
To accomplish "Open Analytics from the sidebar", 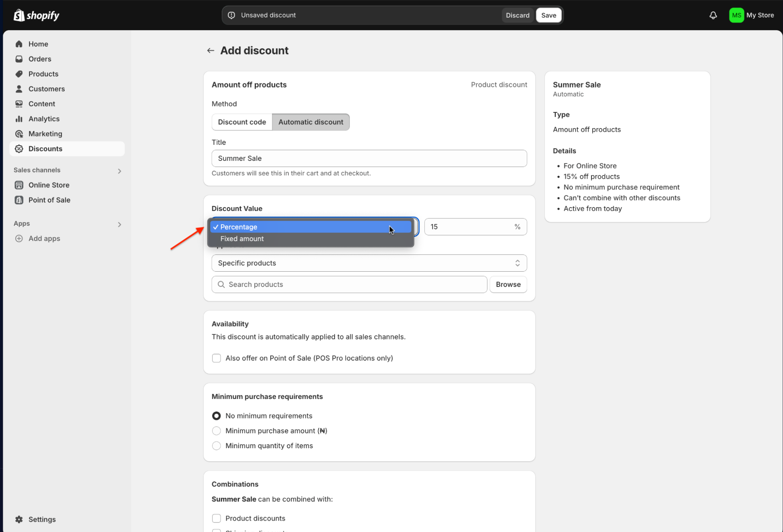I will click(43, 119).
